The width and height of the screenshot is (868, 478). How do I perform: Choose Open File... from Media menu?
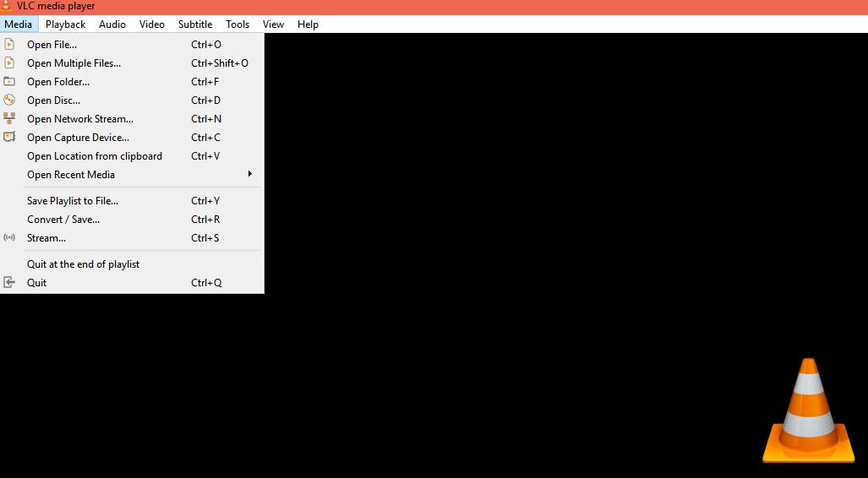[132, 44]
